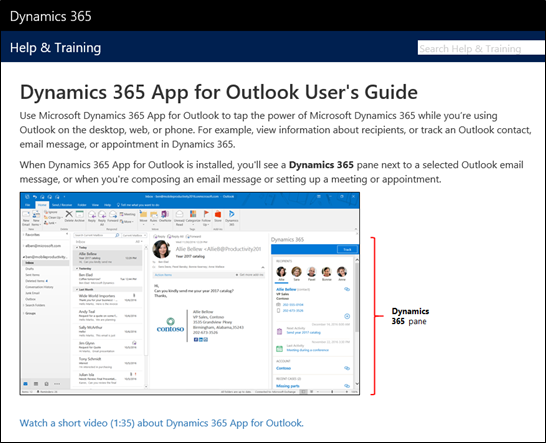
Task: Collapse the Last Month group in the message list
Action: tap(77, 289)
